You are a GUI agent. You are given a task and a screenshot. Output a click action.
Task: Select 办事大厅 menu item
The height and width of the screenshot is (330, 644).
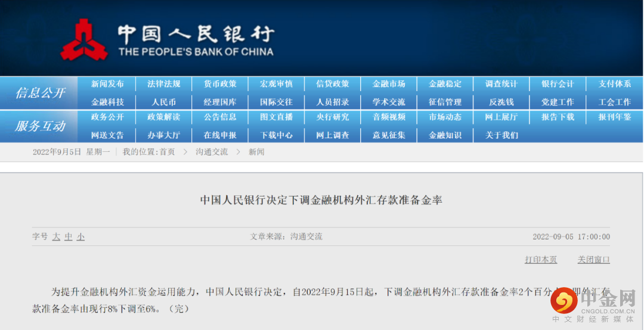pos(163,135)
